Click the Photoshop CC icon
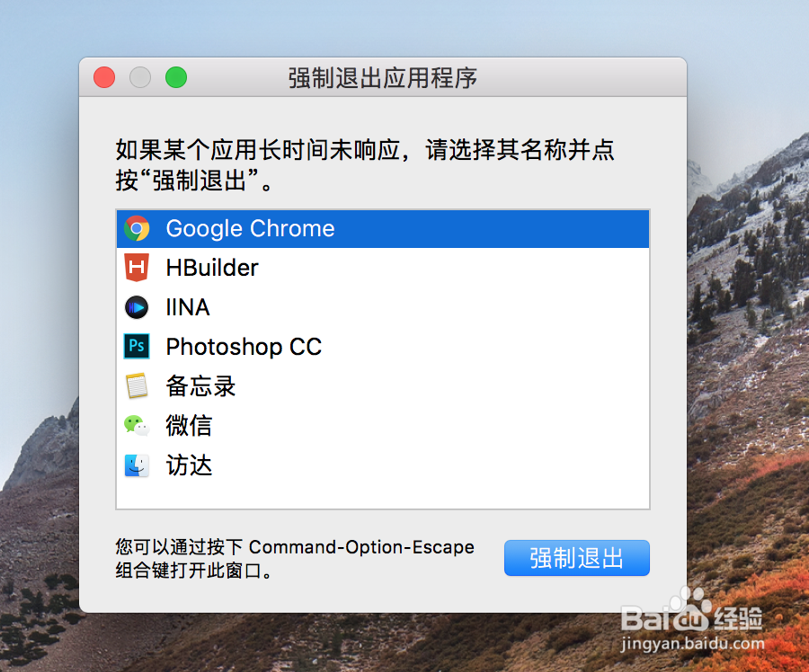This screenshot has height=672, width=809. [137, 347]
